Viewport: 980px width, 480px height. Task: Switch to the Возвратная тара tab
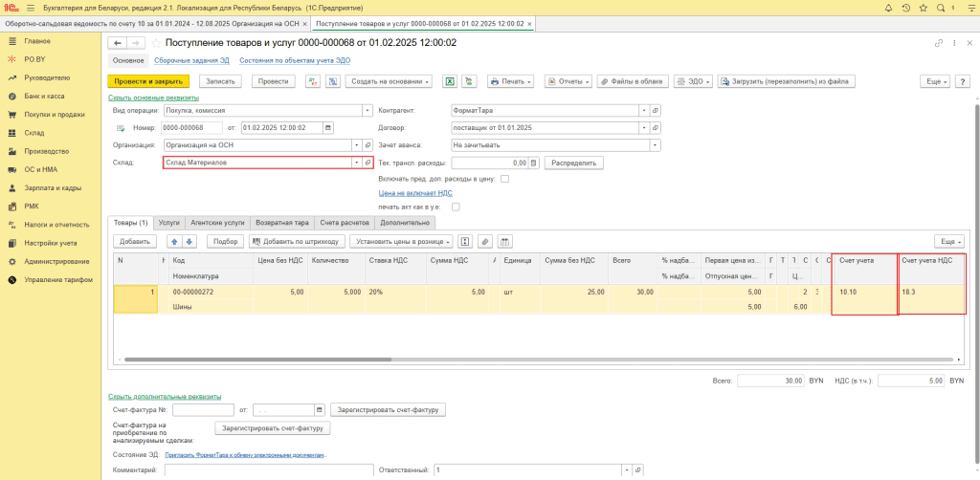pyautogui.click(x=282, y=222)
